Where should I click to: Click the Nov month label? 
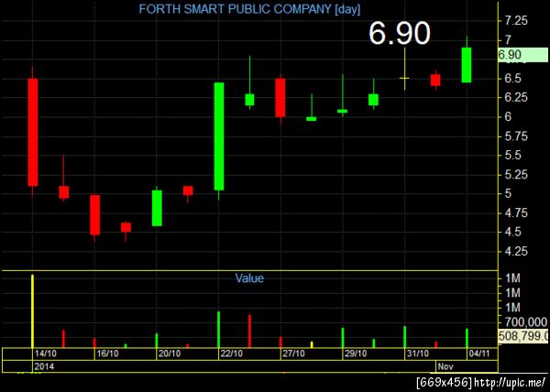click(445, 366)
